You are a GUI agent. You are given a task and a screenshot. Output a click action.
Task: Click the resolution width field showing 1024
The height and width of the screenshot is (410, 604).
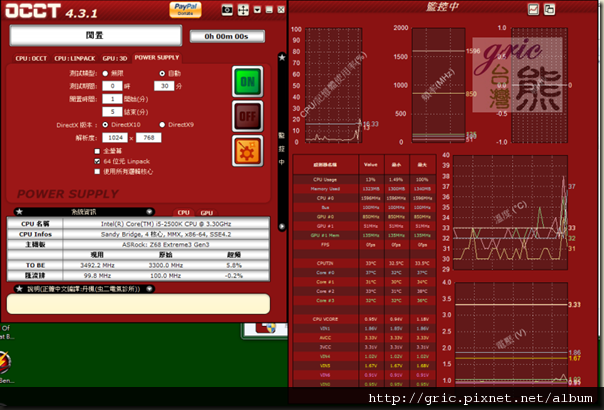pyautogui.click(x=115, y=138)
